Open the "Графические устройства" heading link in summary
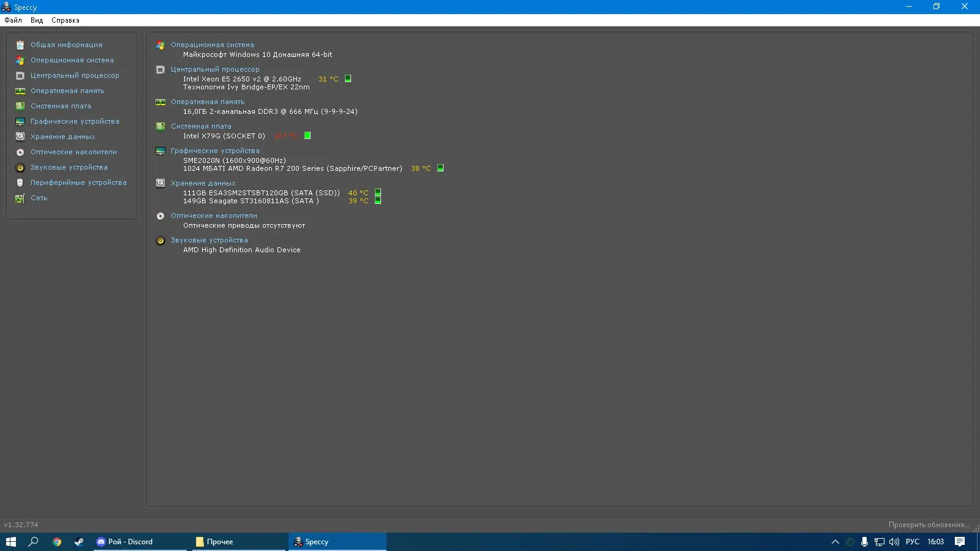 coord(215,151)
